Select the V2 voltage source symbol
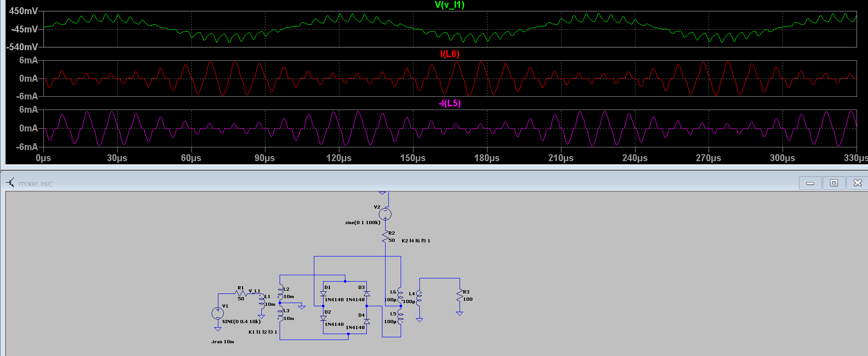868x356 pixels. point(385,214)
